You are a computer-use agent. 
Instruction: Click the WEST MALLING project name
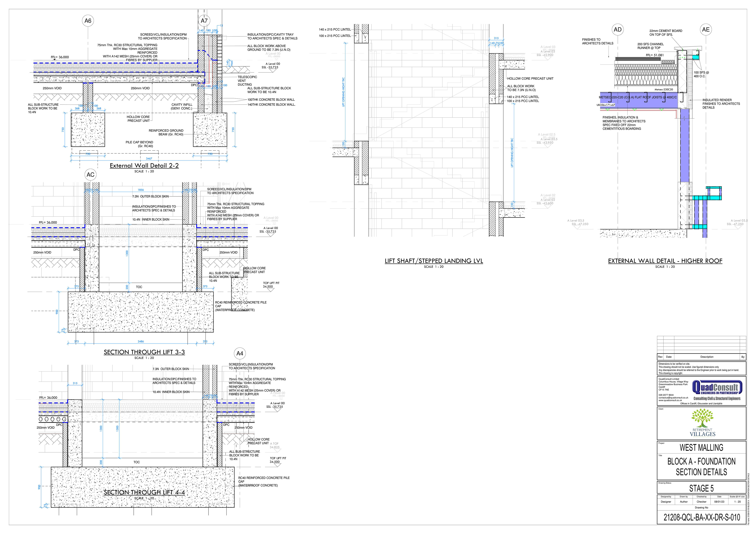701,448
